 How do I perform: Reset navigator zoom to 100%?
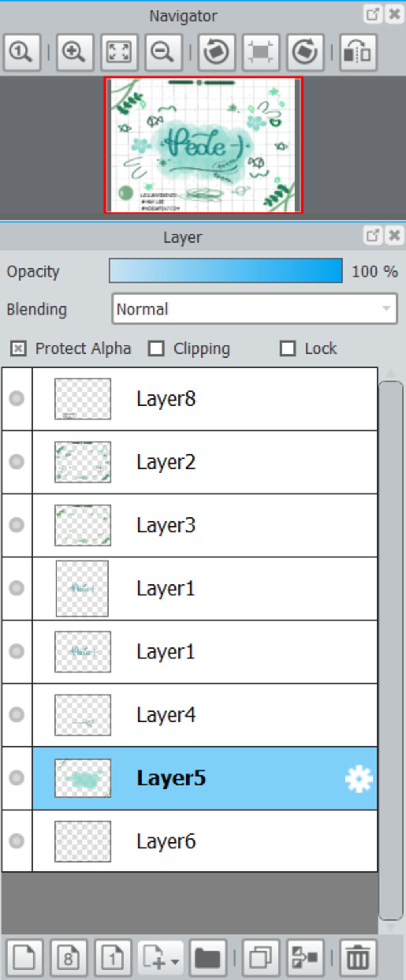point(22,52)
